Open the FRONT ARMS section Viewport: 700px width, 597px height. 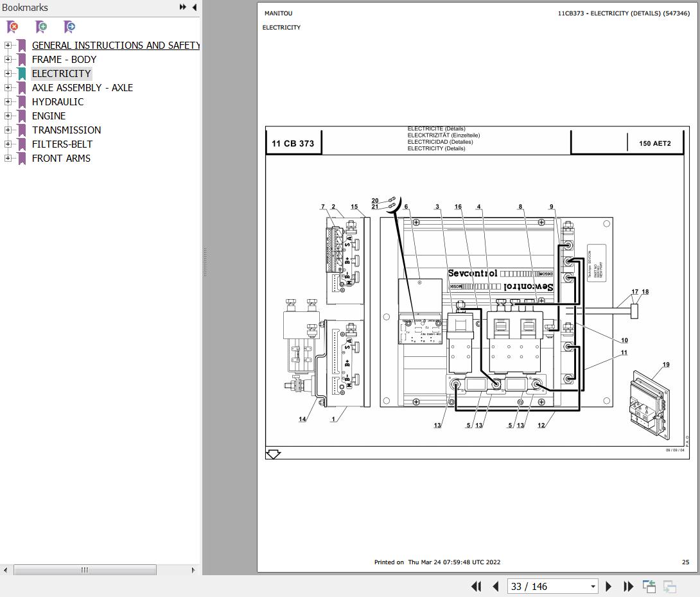(61, 158)
